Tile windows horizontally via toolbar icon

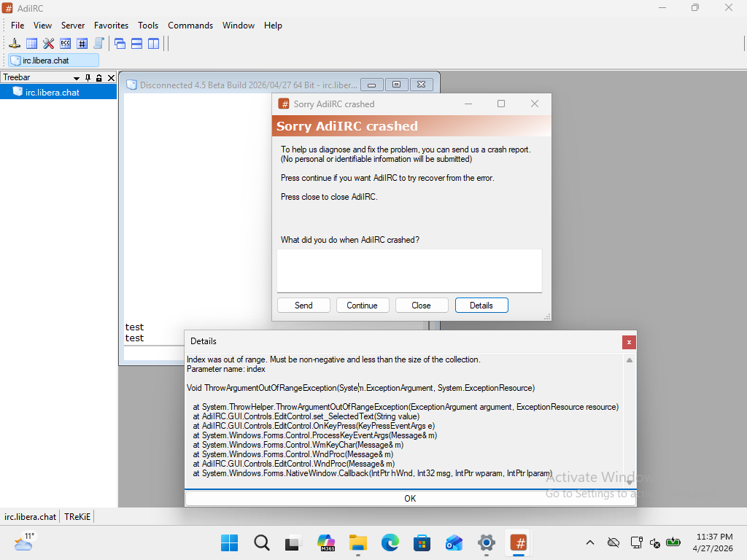tap(137, 44)
